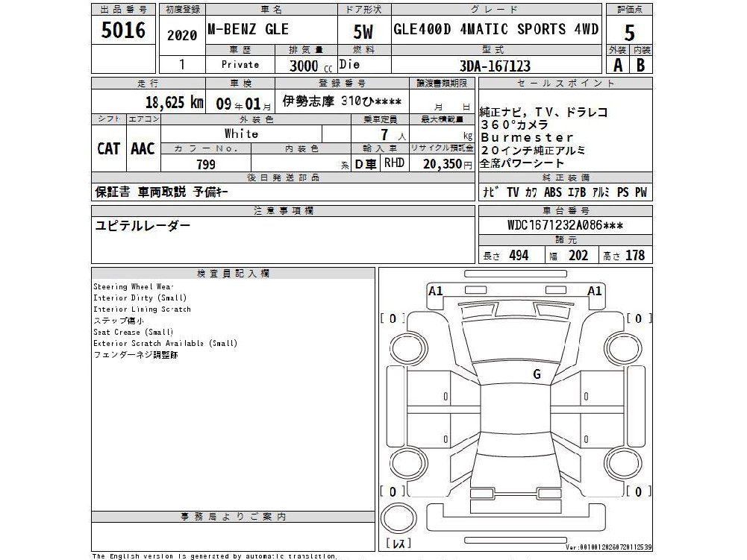
Task: Click the spare tire circle above レス
Action: tap(398, 519)
